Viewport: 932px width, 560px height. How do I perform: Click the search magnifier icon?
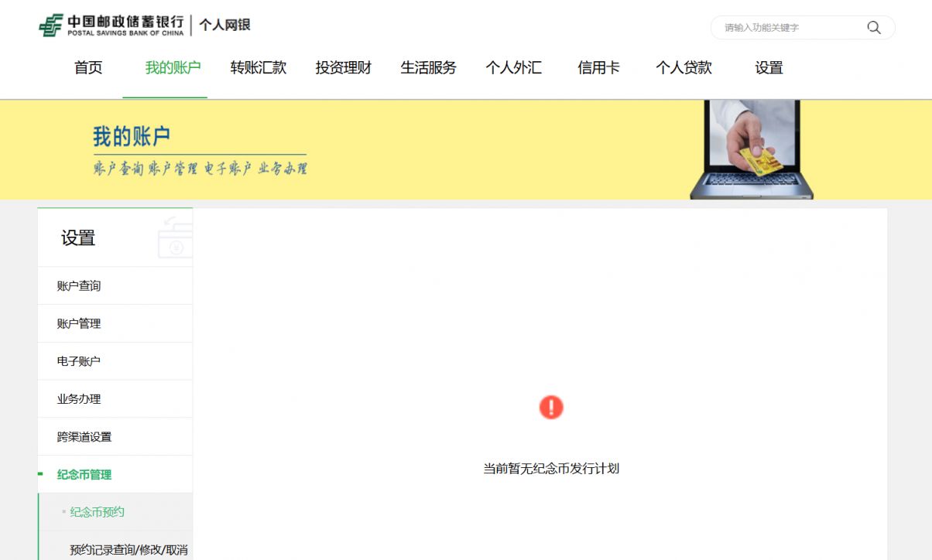click(874, 28)
